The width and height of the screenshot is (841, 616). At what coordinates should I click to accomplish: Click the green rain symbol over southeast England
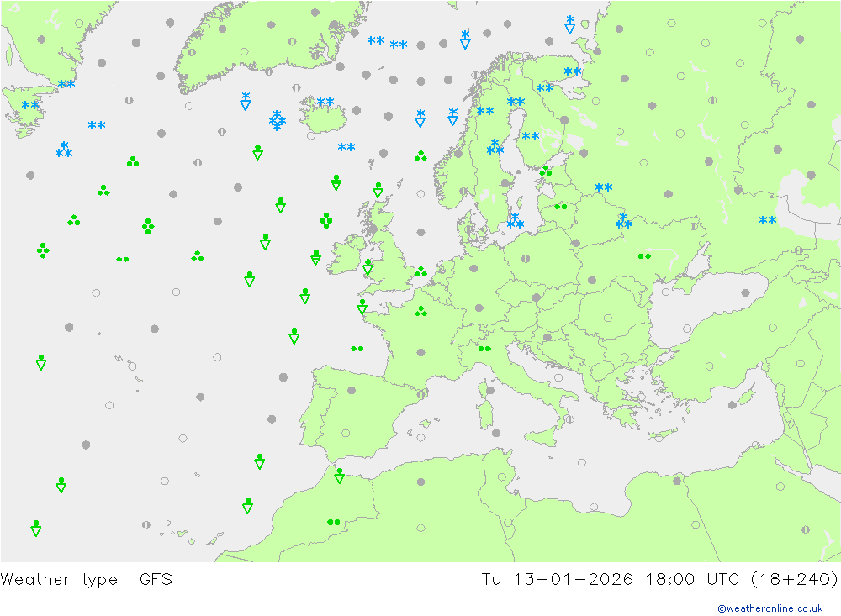421,271
